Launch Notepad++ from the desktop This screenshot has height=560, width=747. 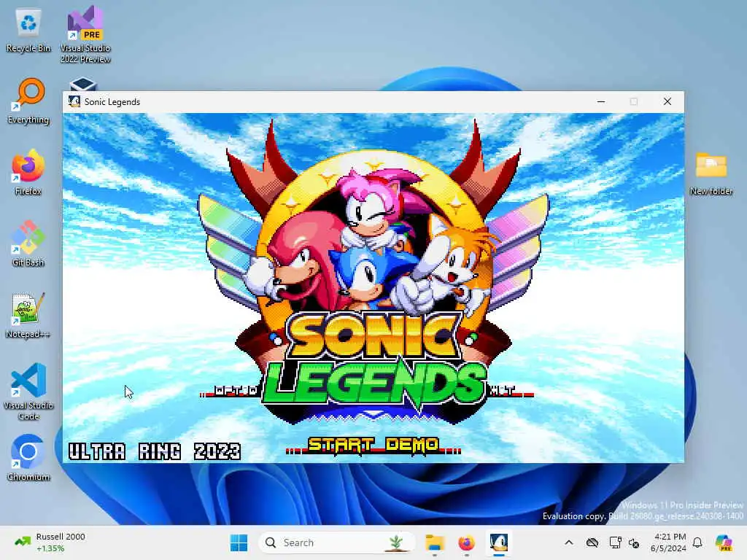(x=28, y=315)
